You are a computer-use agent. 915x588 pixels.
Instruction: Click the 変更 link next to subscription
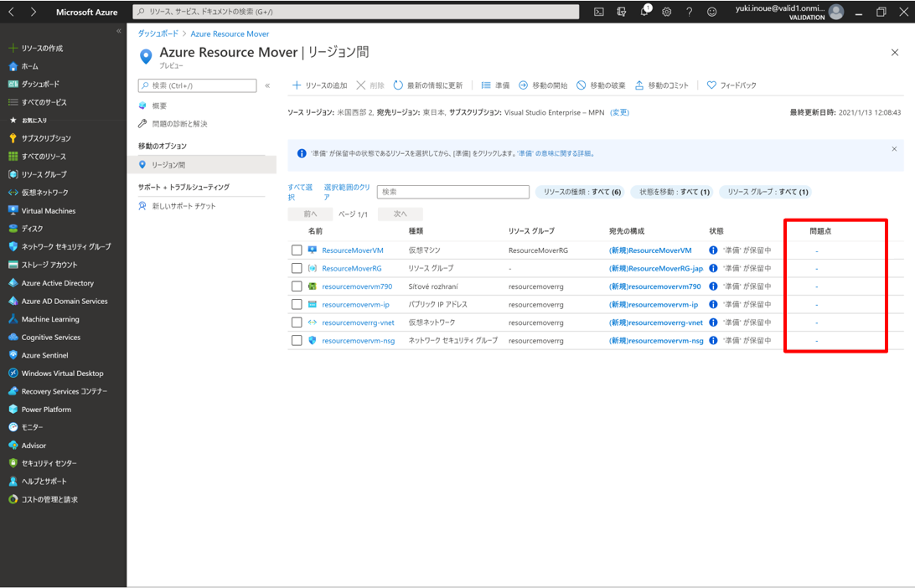click(619, 112)
